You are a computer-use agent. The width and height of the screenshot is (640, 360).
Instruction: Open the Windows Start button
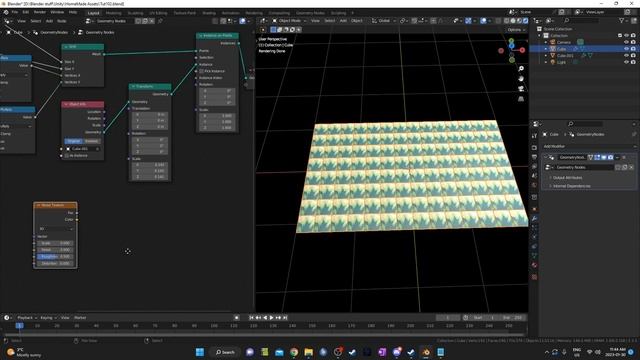[x=200, y=352]
